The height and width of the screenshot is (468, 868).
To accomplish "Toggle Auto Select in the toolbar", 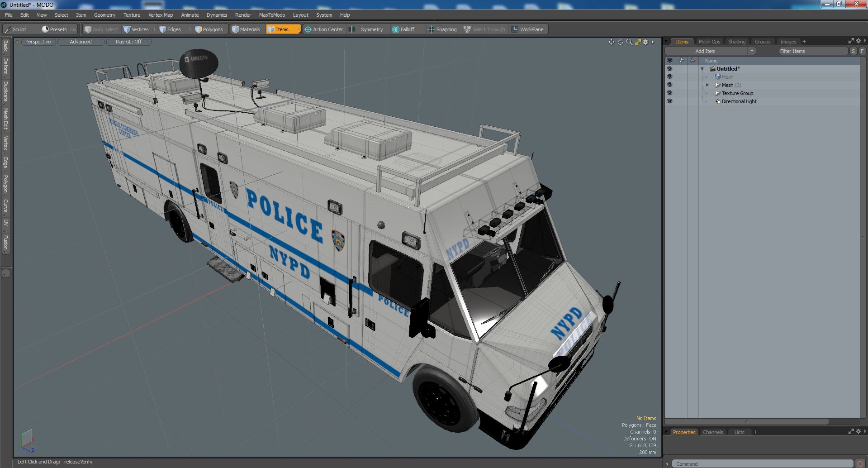I will (101, 29).
